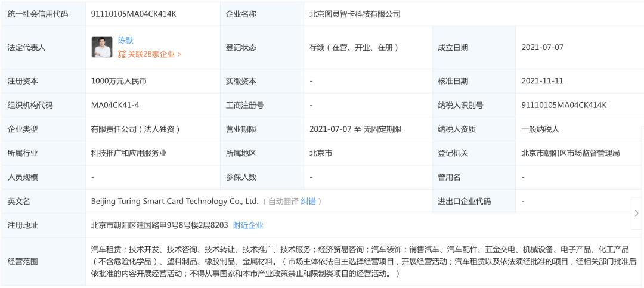Open legal representative 陈默's profile link

(x=126, y=41)
